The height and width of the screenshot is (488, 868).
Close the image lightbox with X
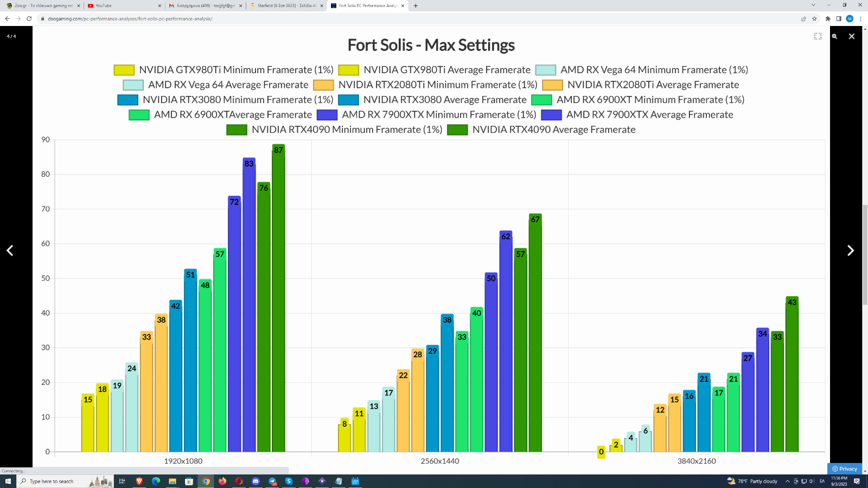[x=852, y=36]
